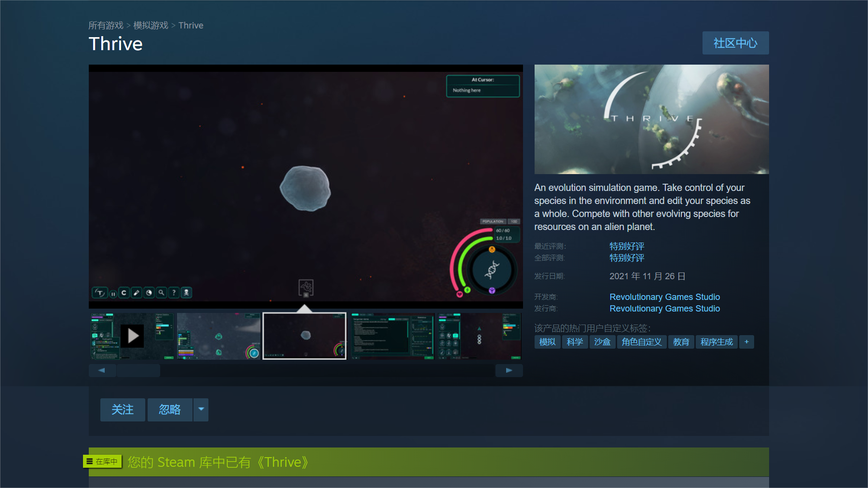Select the 角色自定义 tag
868x488 pixels.
641,342
